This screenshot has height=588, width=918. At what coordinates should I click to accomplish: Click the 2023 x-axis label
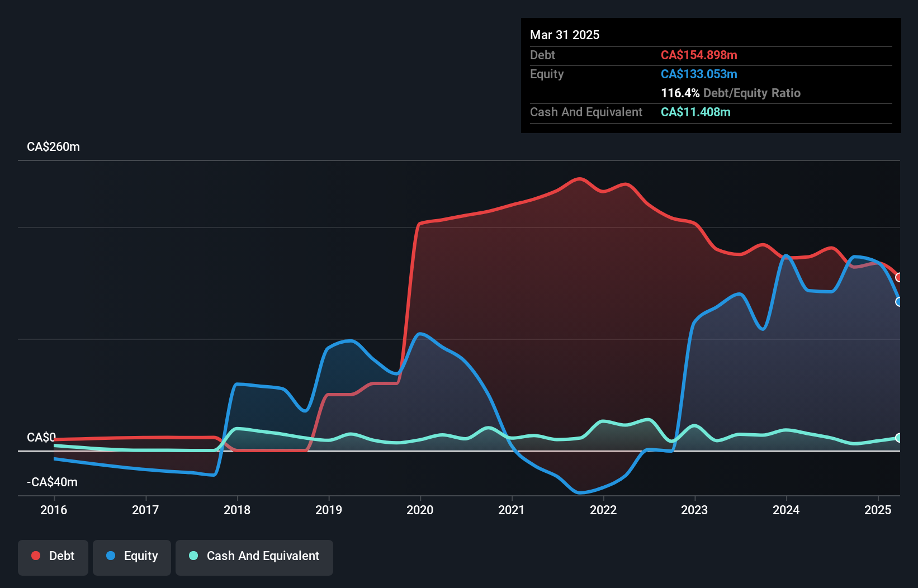click(694, 510)
